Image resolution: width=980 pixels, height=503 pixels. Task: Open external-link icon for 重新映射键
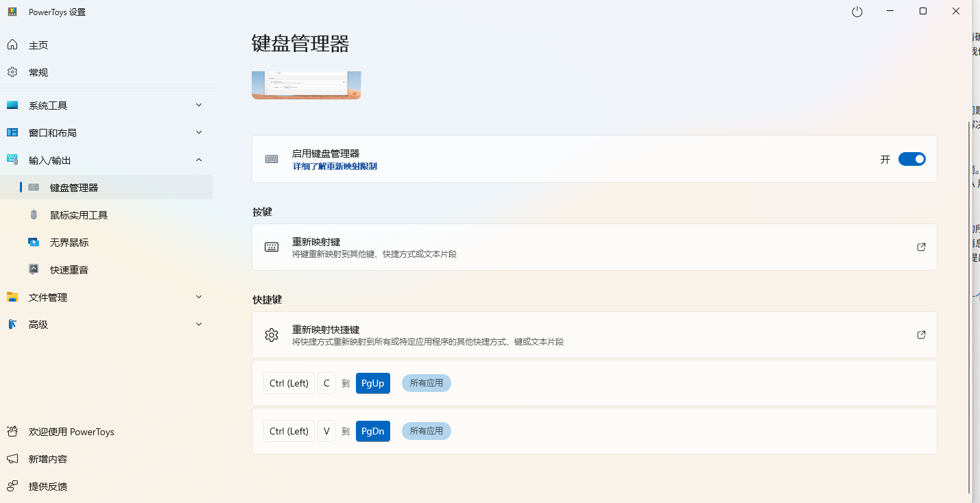(921, 247)
